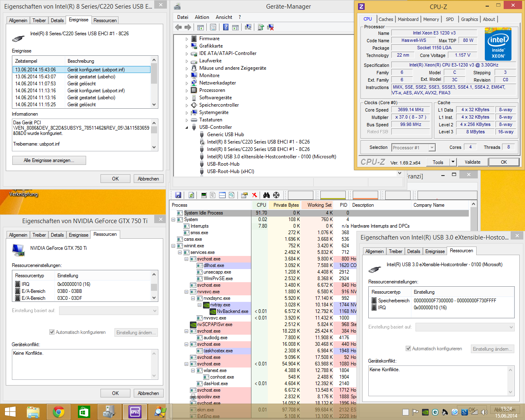
Task: Click the Alle Ereignisse anzeigen button
Action: click(49, 160)
